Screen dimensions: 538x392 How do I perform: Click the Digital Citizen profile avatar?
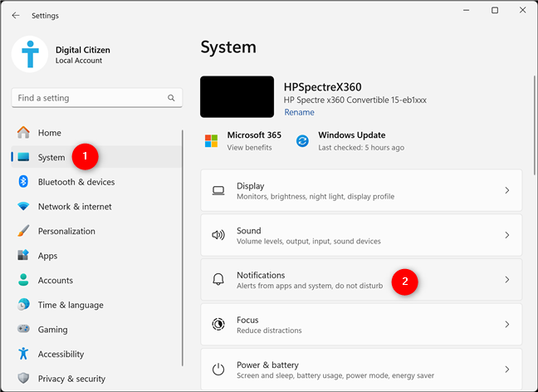(x=30, y=54)
